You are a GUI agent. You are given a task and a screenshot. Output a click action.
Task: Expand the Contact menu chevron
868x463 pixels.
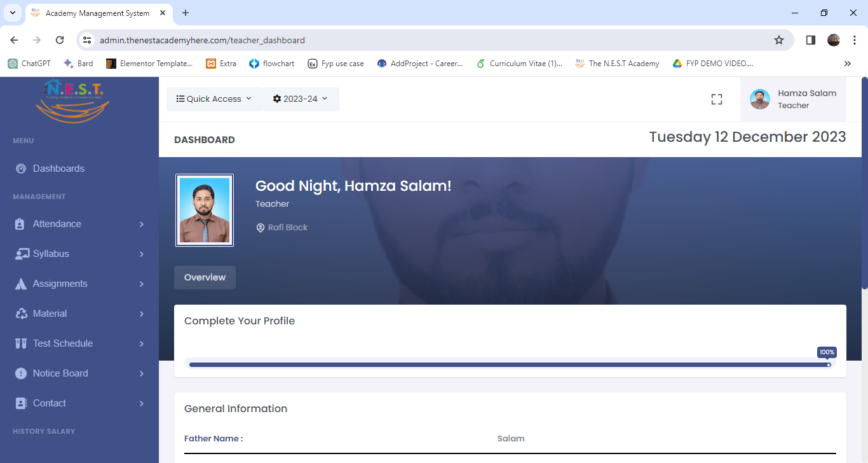[141, 403]
